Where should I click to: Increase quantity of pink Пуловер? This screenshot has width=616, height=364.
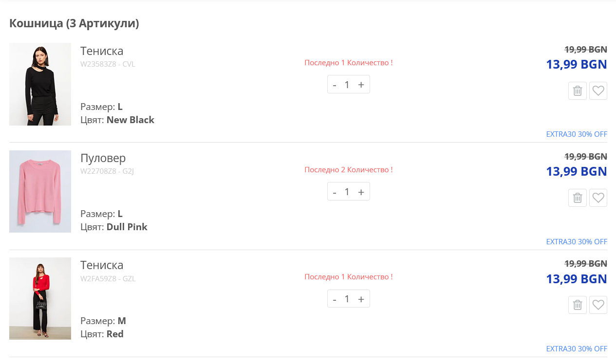361,192
